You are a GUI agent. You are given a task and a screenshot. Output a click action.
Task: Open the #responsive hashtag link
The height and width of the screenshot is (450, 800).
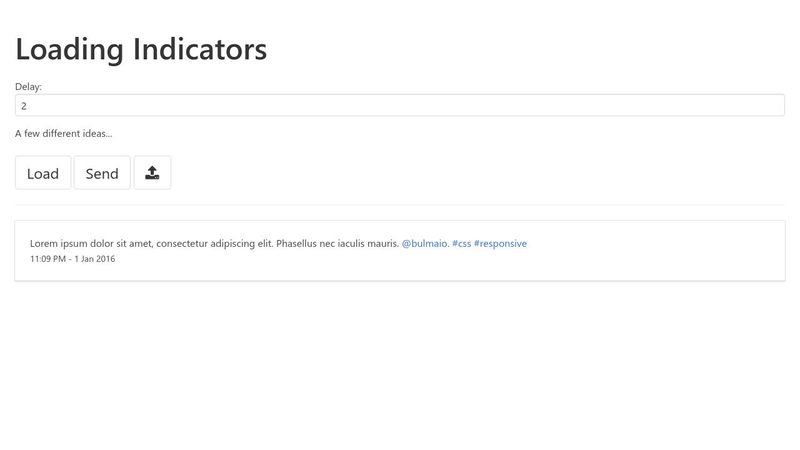coord(500,244)
